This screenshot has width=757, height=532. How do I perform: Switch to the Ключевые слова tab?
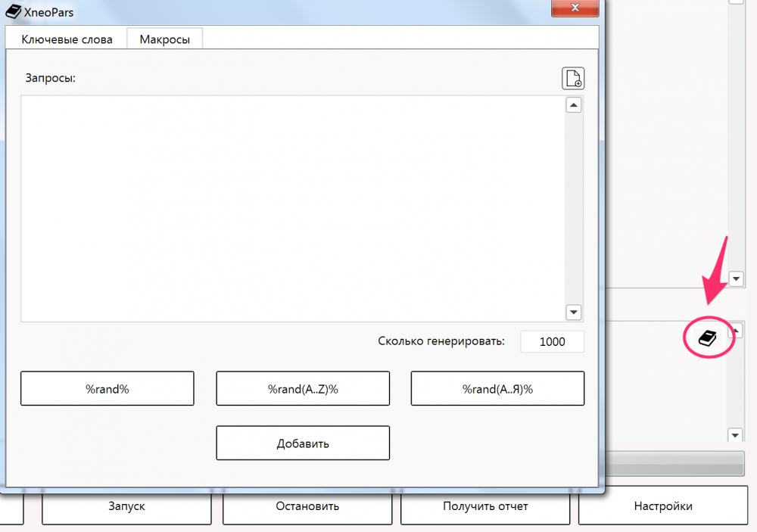pos(67,39)
